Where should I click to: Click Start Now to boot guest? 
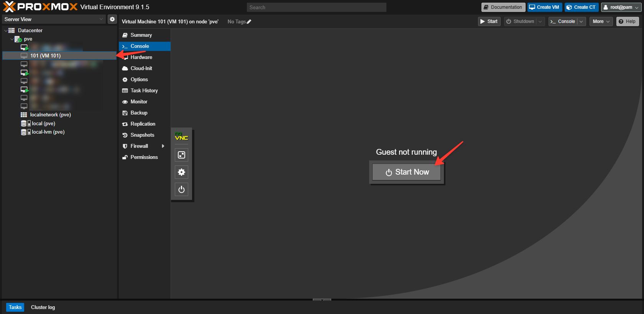pyautogui.click(x=407, y=172)
